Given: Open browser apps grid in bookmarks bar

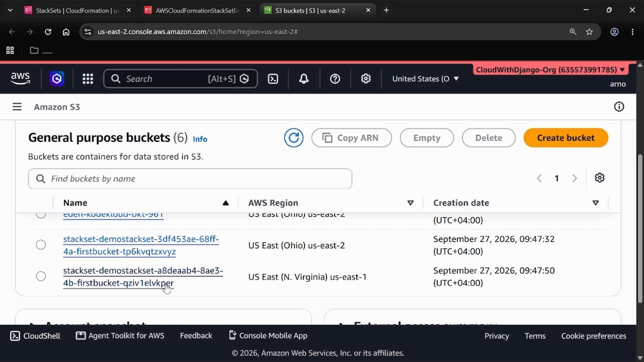Looking at the screenshot, I should [x=10, y=51].
